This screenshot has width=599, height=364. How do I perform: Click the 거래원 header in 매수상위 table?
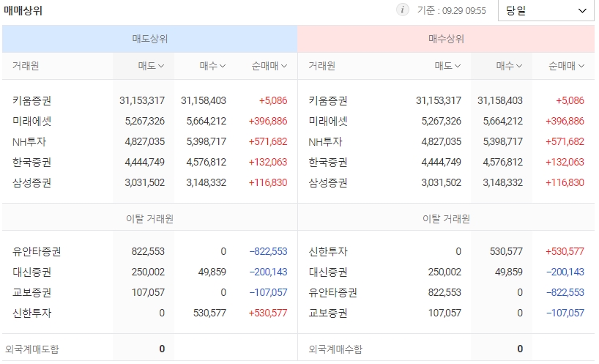tap(321, 66)
